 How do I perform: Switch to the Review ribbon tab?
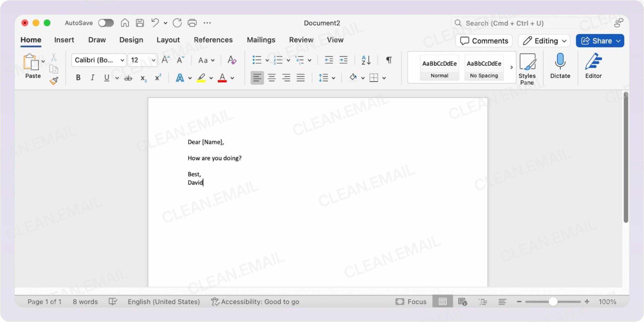click(x=301, y=40)
